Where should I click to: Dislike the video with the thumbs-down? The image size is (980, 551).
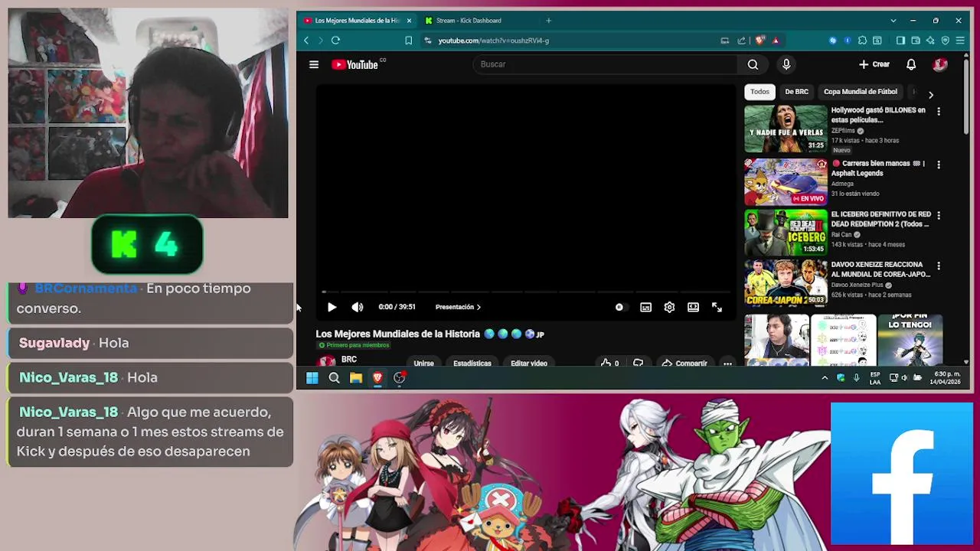pyautogui.click(x=638, y=363)
